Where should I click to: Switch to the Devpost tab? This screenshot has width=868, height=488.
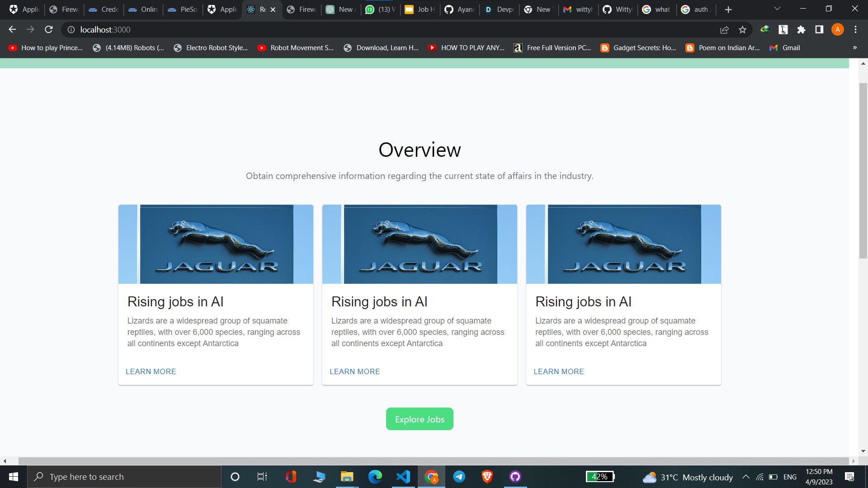point(500,9)
